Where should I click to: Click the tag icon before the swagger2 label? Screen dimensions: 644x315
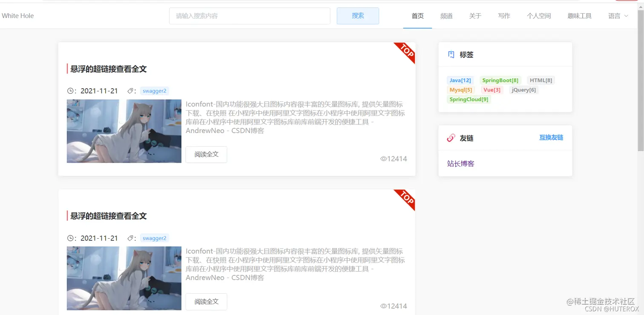tap(131, 90)
